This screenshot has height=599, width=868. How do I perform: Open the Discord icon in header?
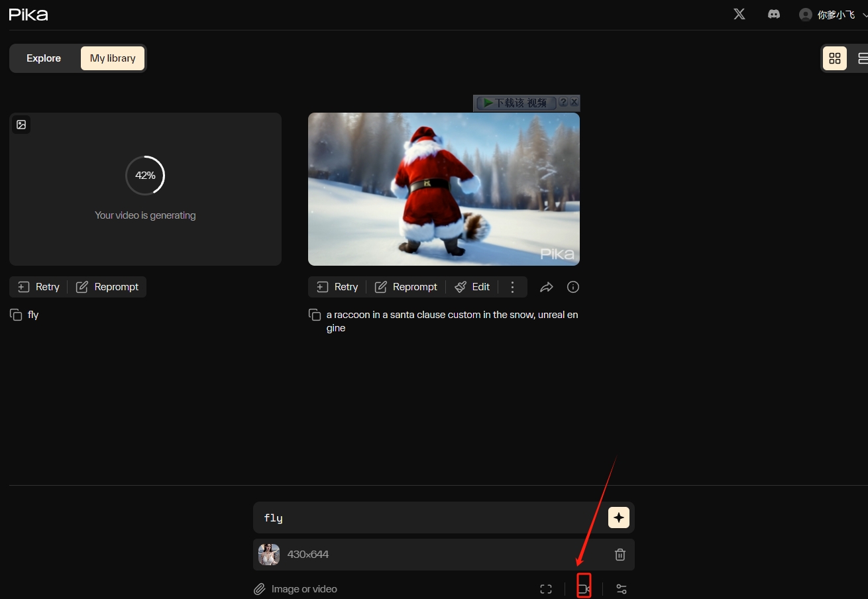pos(773,14)
